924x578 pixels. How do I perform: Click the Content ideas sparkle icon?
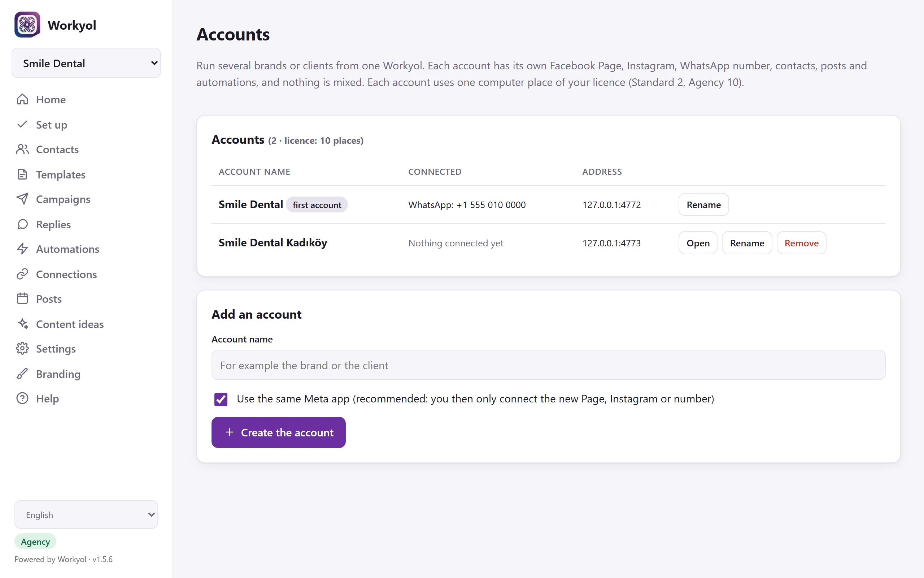[22, 324]
